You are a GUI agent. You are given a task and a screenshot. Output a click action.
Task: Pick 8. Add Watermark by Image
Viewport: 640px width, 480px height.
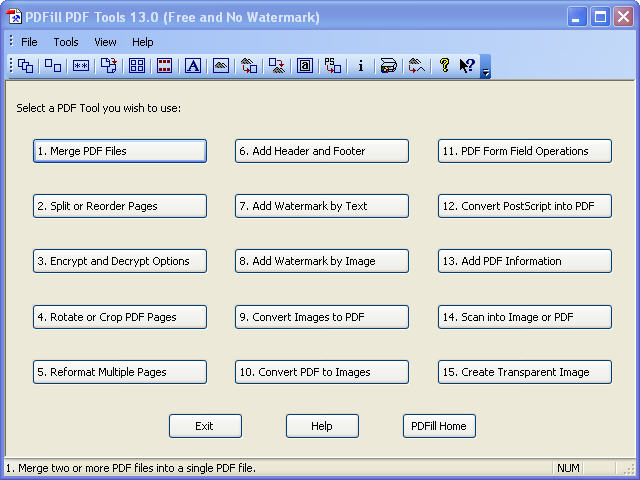[322, 261]
